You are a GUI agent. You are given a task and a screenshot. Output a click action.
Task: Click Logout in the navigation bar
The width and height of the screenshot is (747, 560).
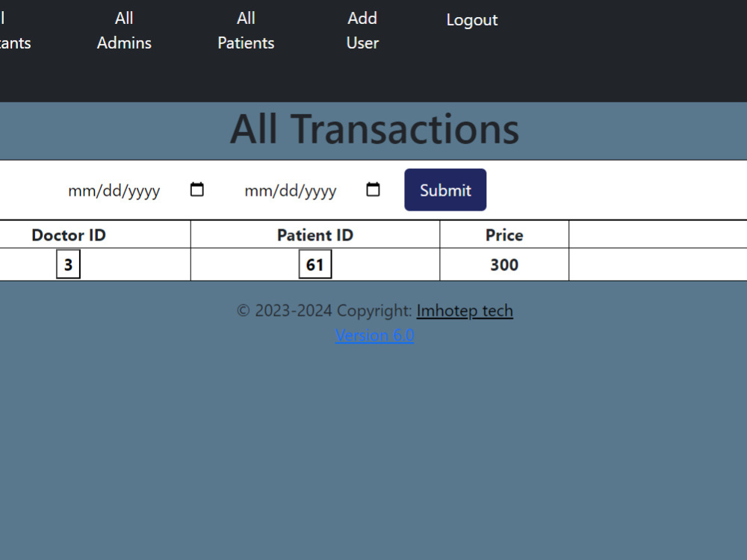click(x=471, y=19)
